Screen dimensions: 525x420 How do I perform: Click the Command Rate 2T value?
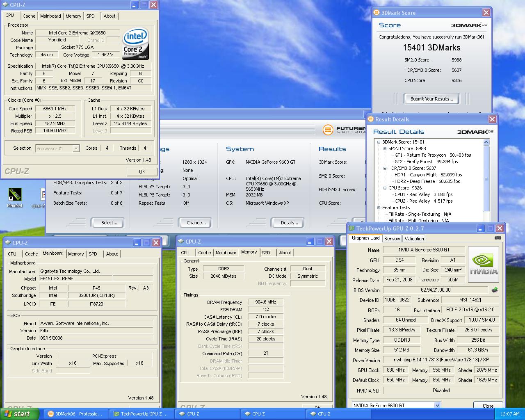coord(266,353)
